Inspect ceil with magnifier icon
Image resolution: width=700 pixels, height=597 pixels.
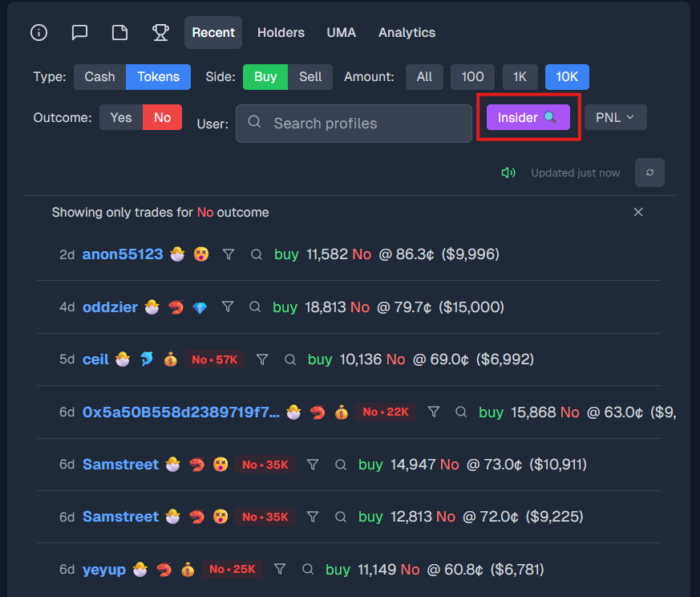point(290,359)
